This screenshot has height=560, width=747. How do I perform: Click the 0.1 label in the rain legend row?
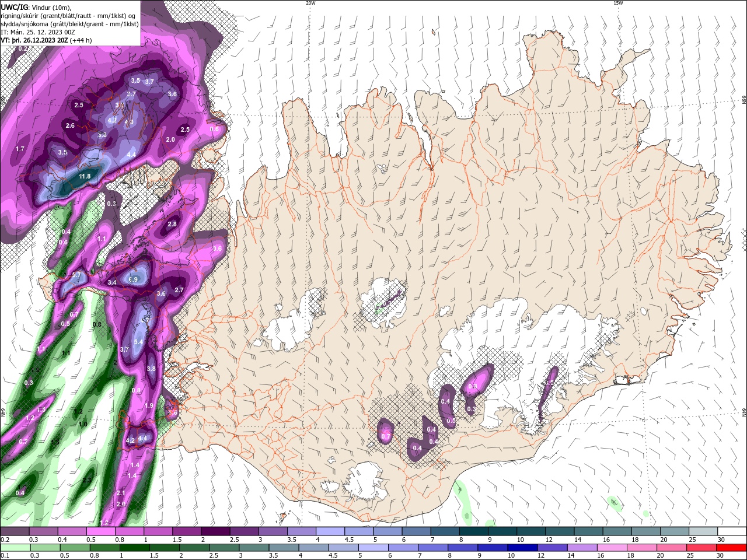(5, 556)
